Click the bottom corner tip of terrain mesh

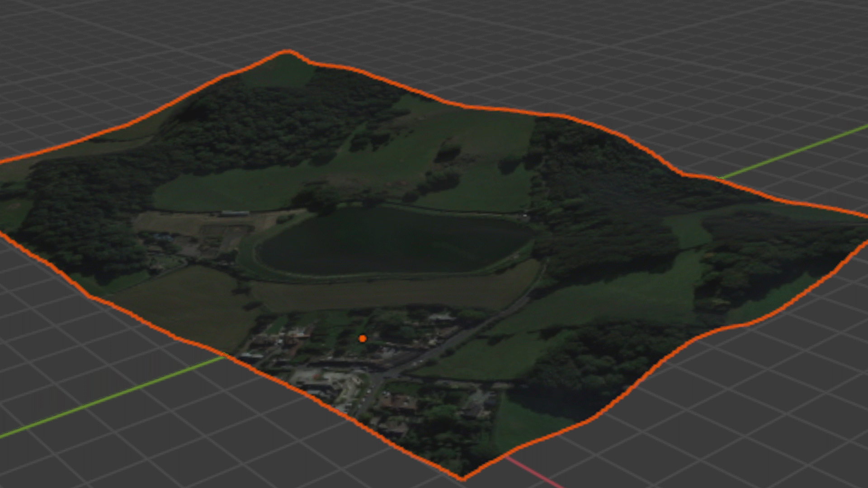tap(462, 476)
